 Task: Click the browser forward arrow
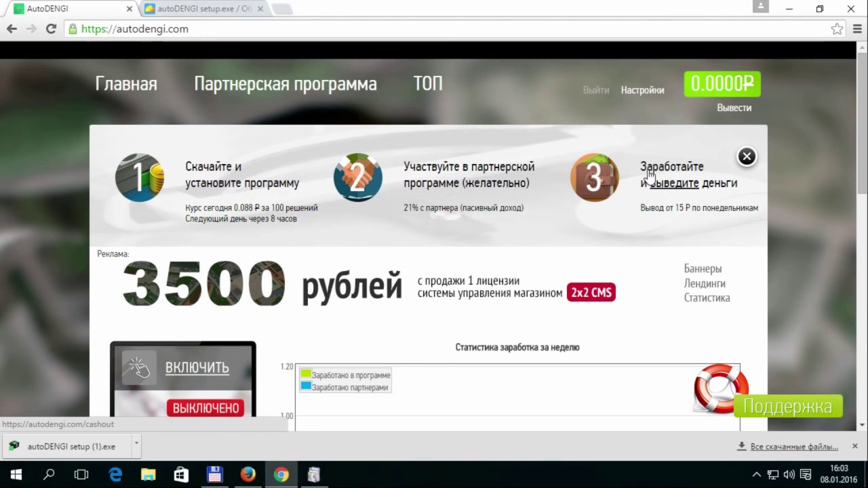pos(31,29)
